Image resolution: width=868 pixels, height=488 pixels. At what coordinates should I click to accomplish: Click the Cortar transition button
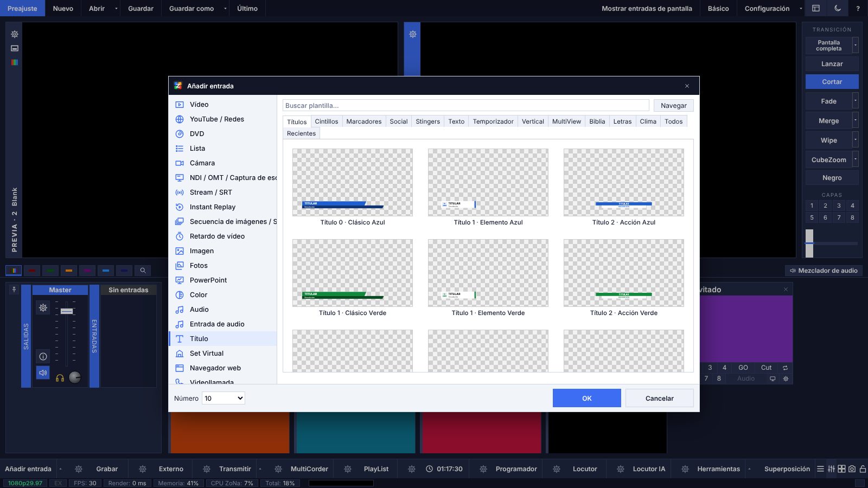pos(832,81)
